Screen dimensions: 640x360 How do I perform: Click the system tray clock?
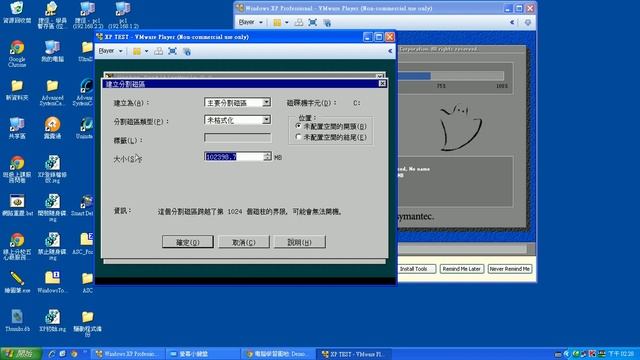pyautogui.click(x=621, y=353)
